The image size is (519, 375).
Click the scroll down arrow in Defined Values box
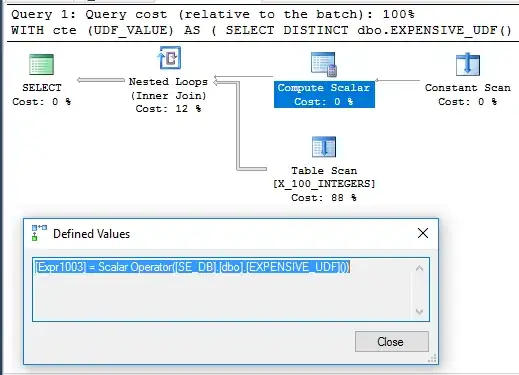tap(419, 312)
